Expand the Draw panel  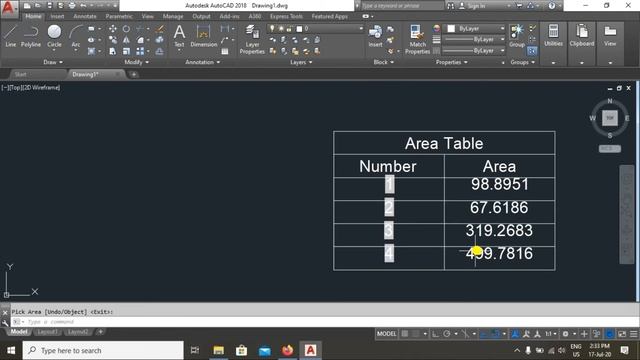53,62
